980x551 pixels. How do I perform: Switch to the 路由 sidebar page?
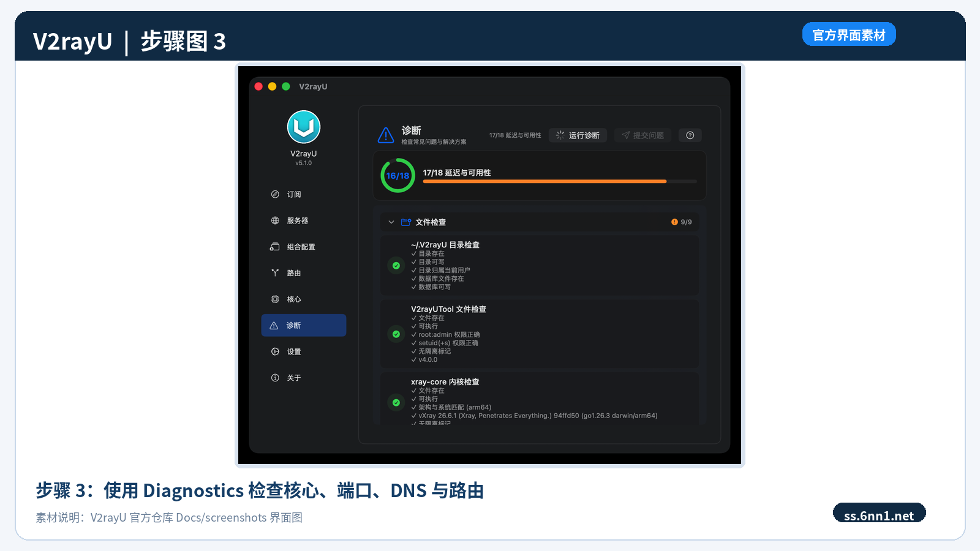(x=304, y=273)
